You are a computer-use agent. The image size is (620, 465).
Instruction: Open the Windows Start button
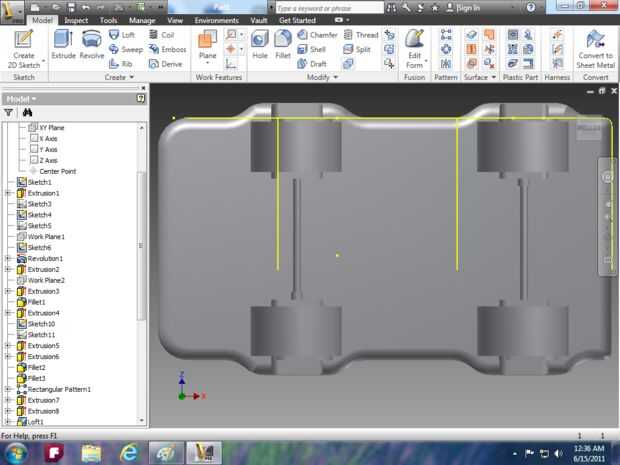pos(15,453)
